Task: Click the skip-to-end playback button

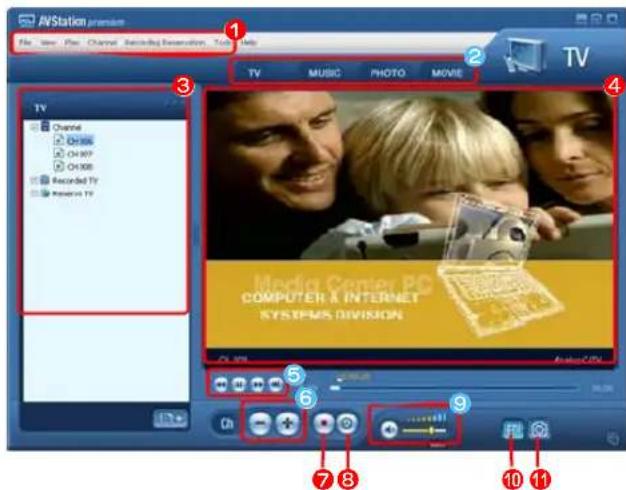Action: coord(276,385)
